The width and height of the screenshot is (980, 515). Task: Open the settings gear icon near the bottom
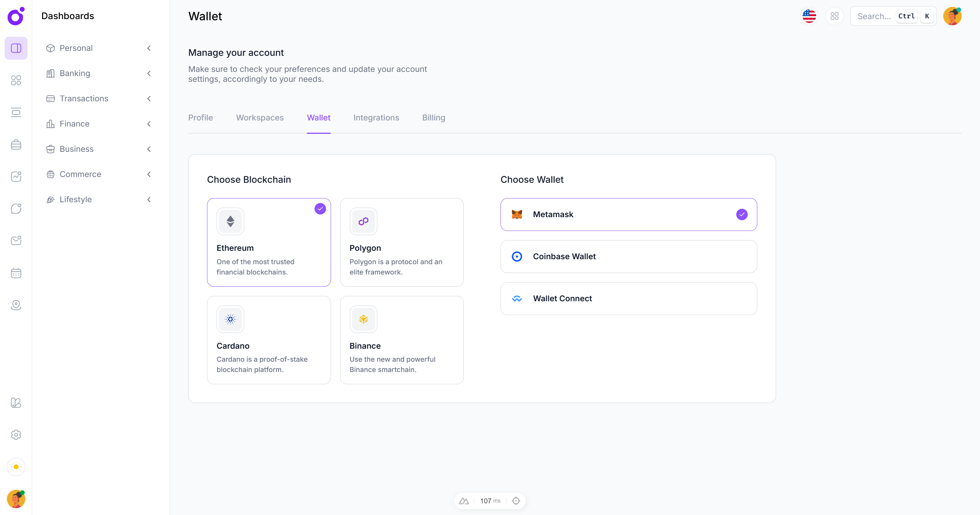tap(16, 435)
